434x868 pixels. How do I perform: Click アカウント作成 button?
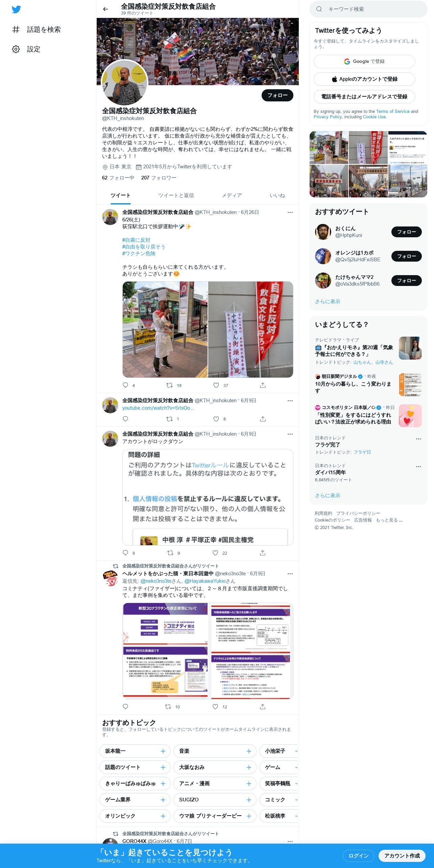click(402, 855)
